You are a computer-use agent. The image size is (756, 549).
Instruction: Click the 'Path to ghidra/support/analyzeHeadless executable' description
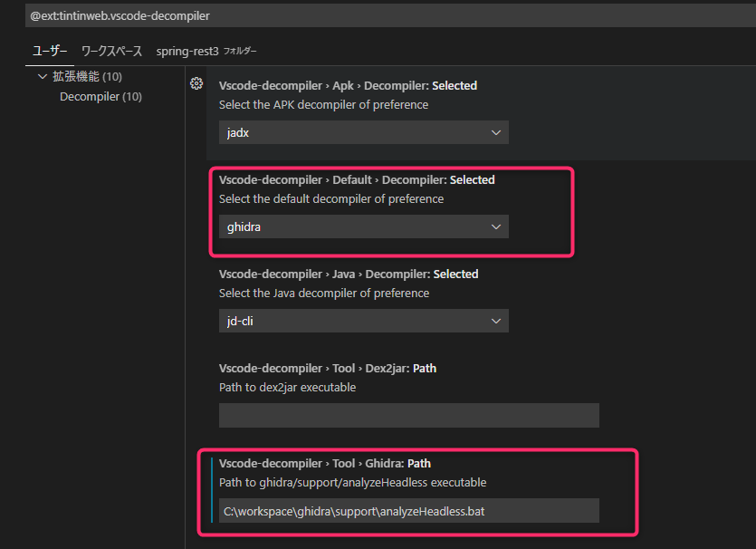click(352, 483)
